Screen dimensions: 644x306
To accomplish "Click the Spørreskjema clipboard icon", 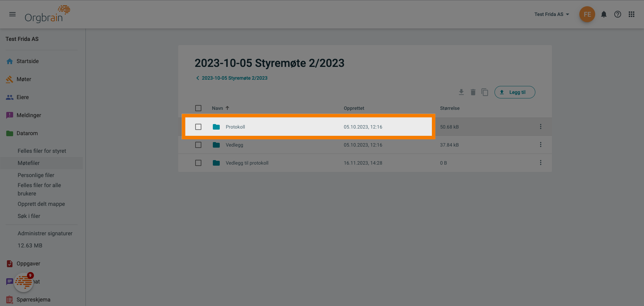I will click(x=10, y=300).
